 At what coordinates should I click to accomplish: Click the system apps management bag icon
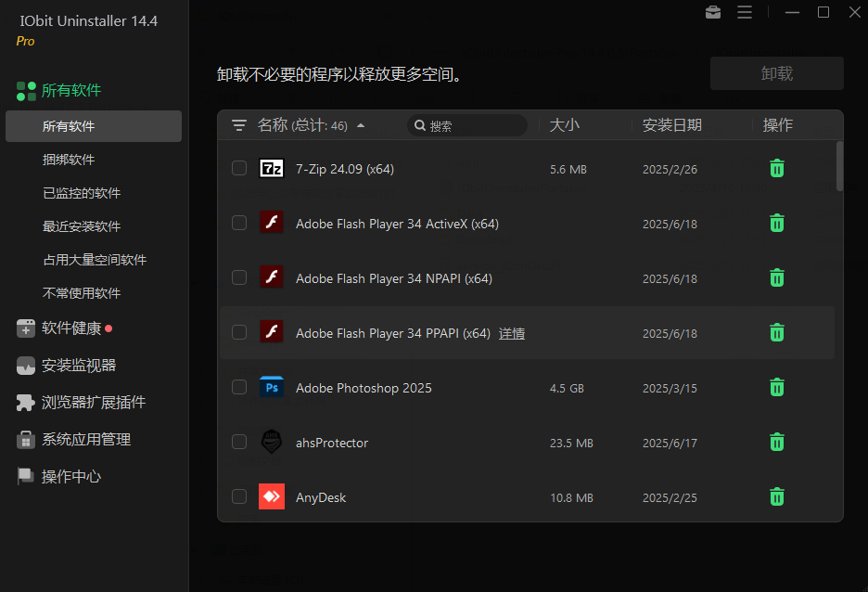pos(25,440)
